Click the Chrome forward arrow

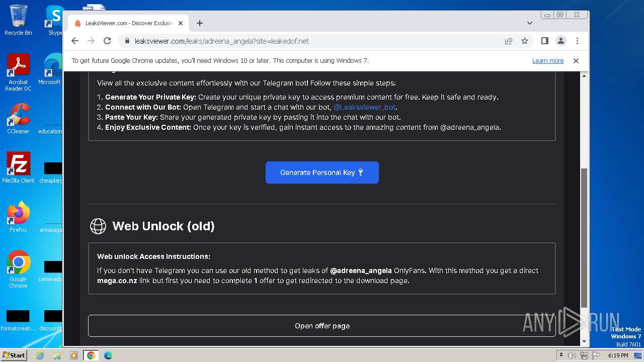click(91, 41)
